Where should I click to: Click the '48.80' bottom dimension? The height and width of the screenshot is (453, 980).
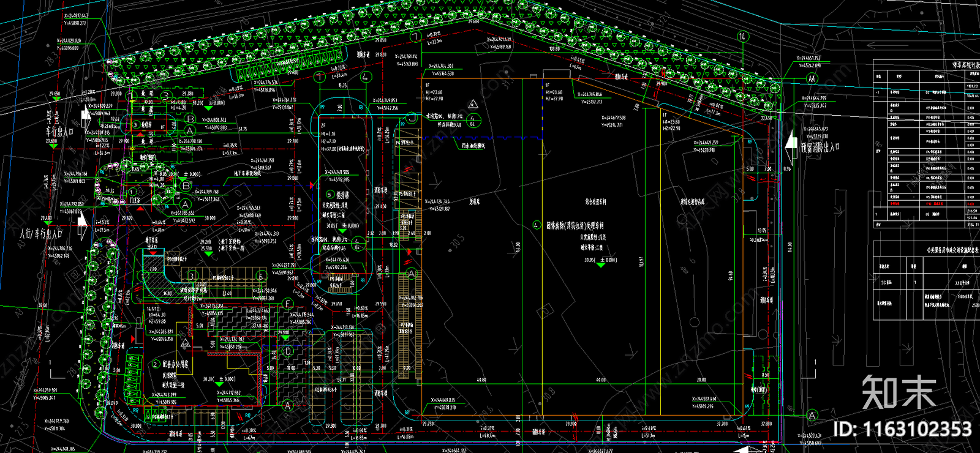pyautogui.click(x=481, y=380)
